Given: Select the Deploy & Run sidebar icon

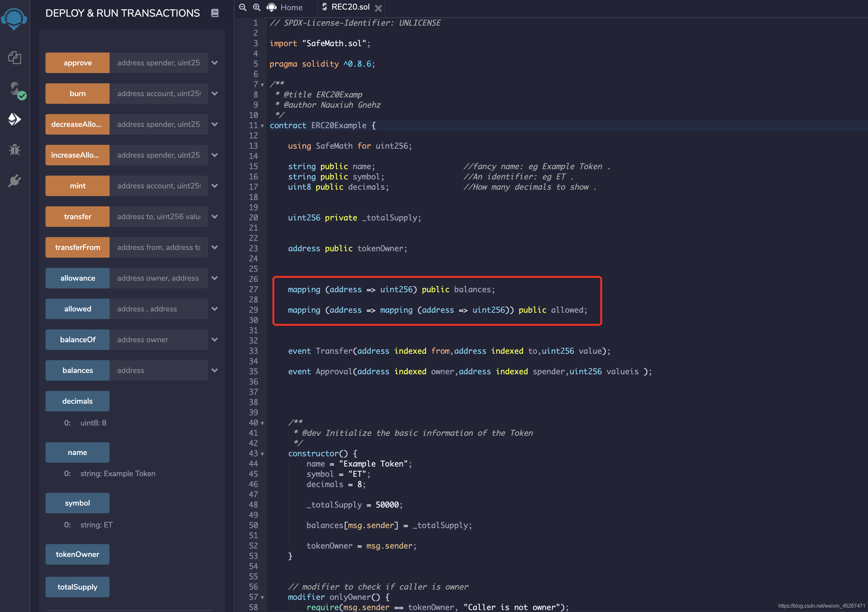Looking at the screenshot, I should pyautogui.click(x=14, y=119).
